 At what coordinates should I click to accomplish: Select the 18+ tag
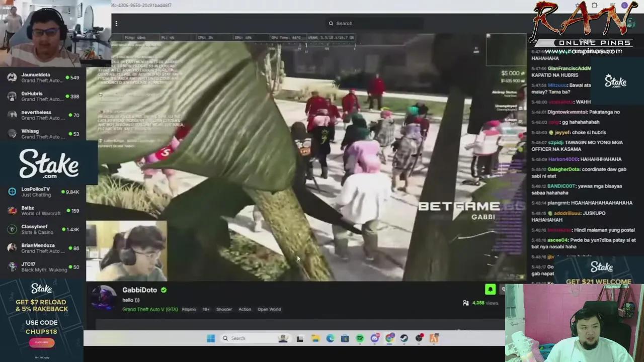pyautogui.click(x=206, y=309)
